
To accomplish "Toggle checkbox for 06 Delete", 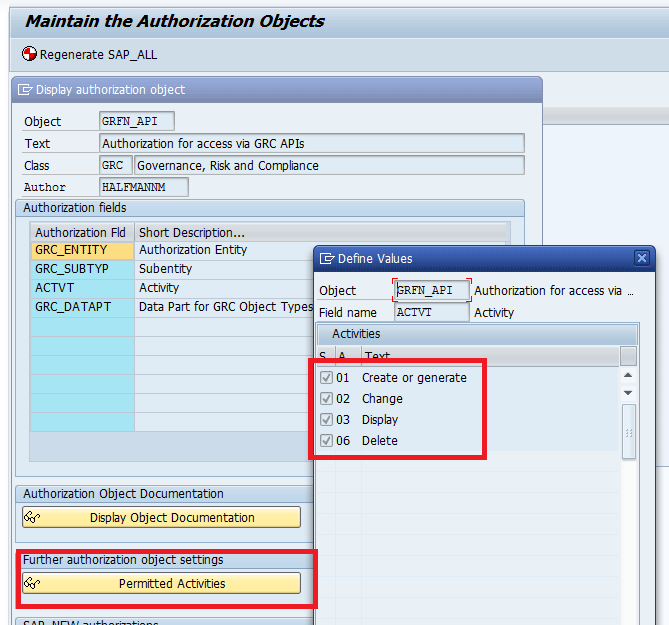I will (326, 440).
